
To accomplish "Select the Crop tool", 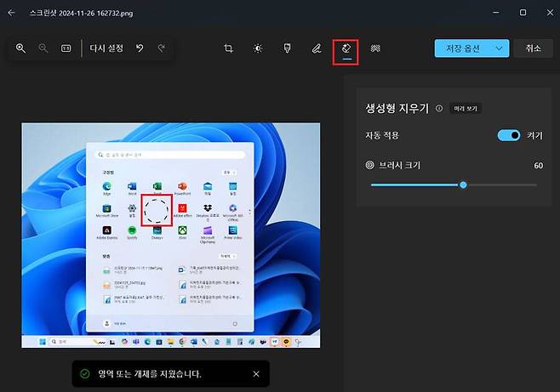I will click(229, 48).
